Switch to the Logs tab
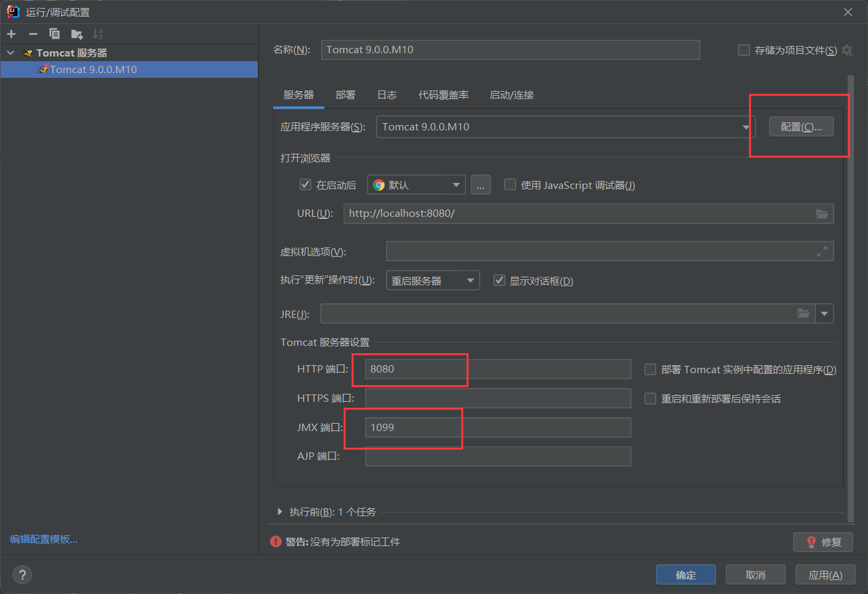The height and width of the screenshot is (594, 868). pos(387,95)
